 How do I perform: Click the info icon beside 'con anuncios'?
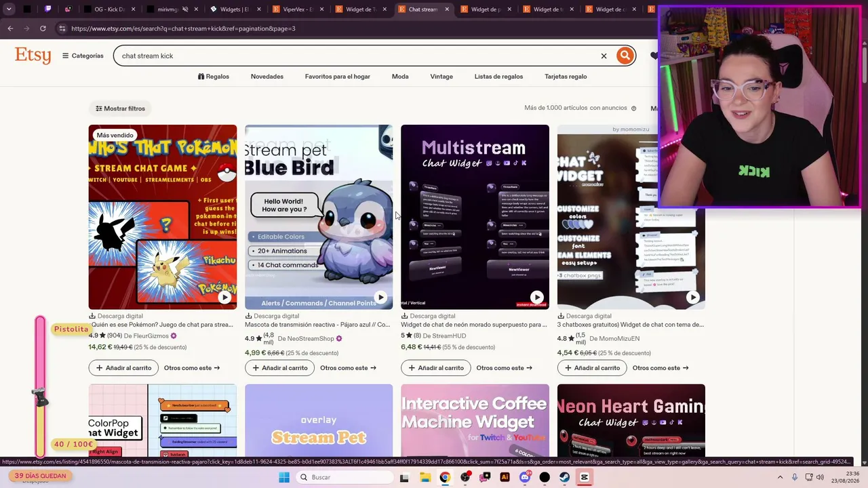pos(634,108)
